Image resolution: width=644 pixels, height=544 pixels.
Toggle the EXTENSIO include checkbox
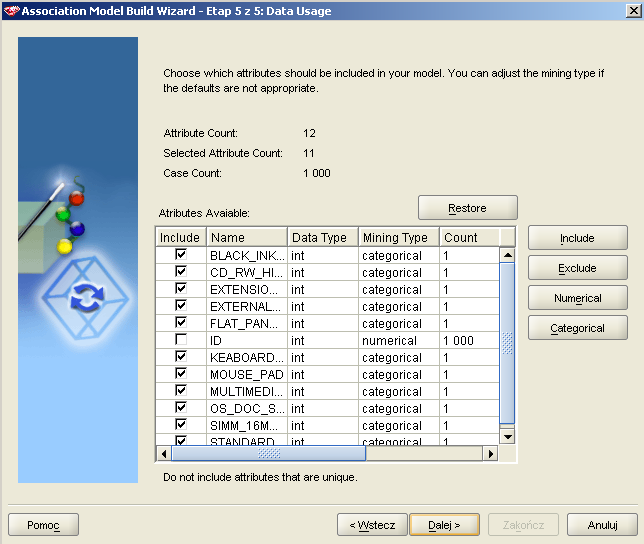pos(181,289)
